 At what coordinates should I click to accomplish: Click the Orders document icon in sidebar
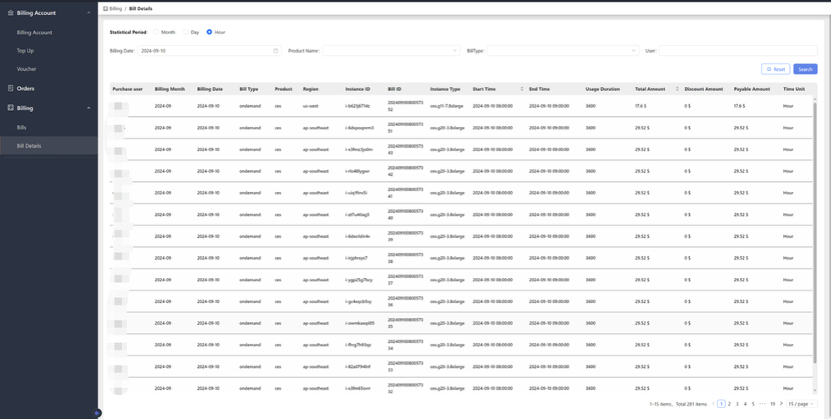(11, 89)
